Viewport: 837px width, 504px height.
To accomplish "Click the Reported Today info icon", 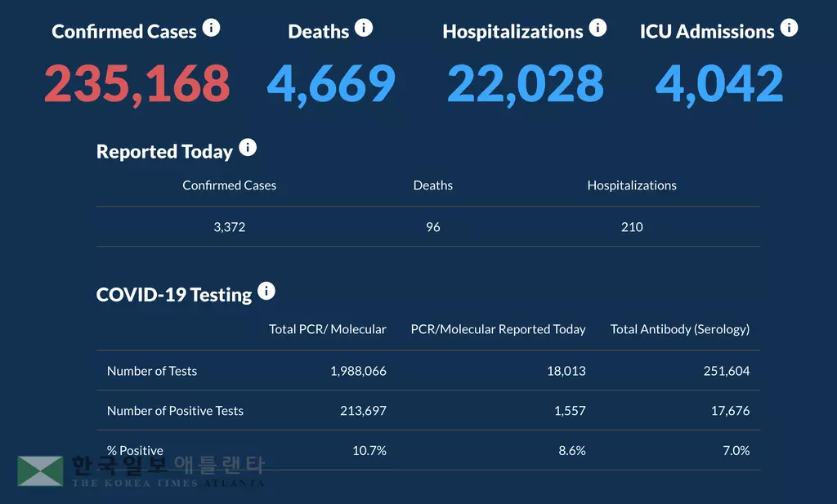I will pos(248,149).
